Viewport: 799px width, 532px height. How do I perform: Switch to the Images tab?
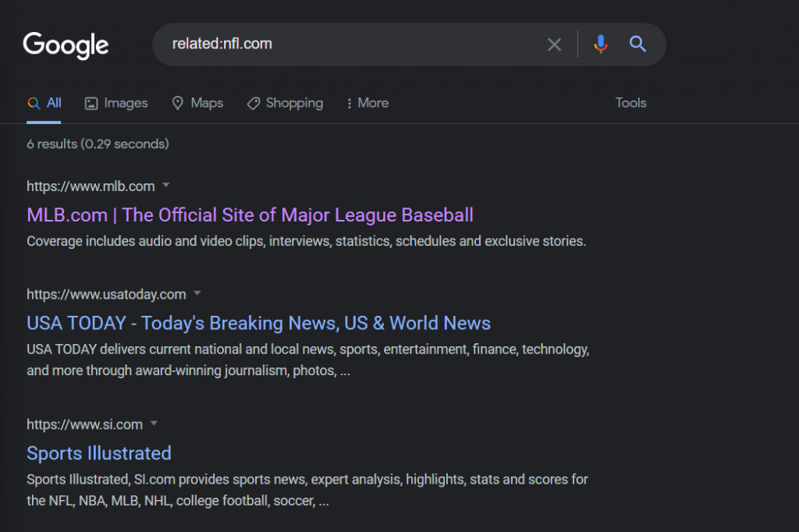click(x=116, y=103)
